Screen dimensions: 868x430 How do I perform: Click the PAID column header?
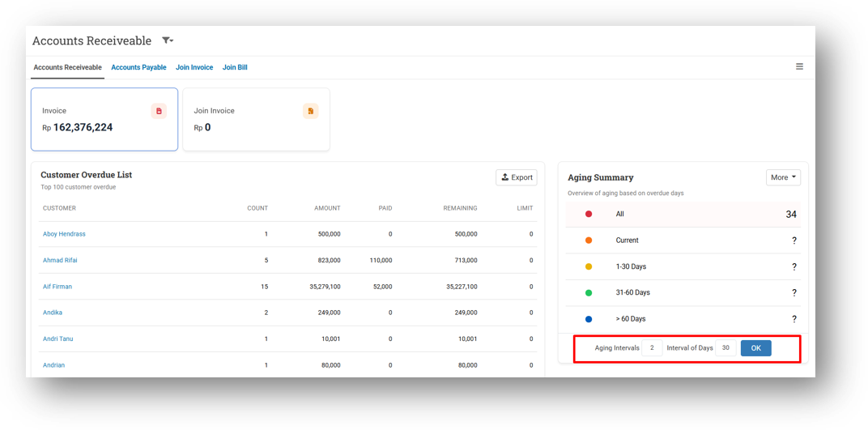point(385,209)
